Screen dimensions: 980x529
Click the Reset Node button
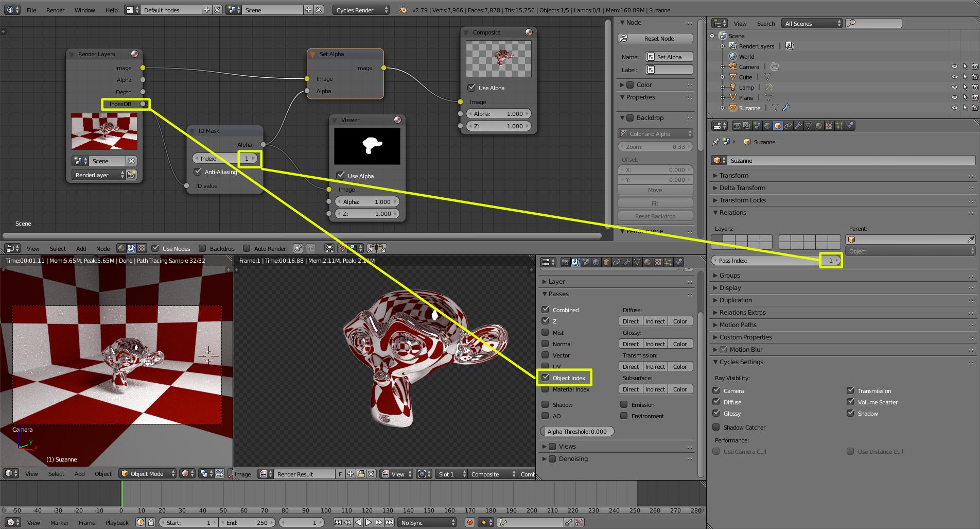tap(655, 38)
